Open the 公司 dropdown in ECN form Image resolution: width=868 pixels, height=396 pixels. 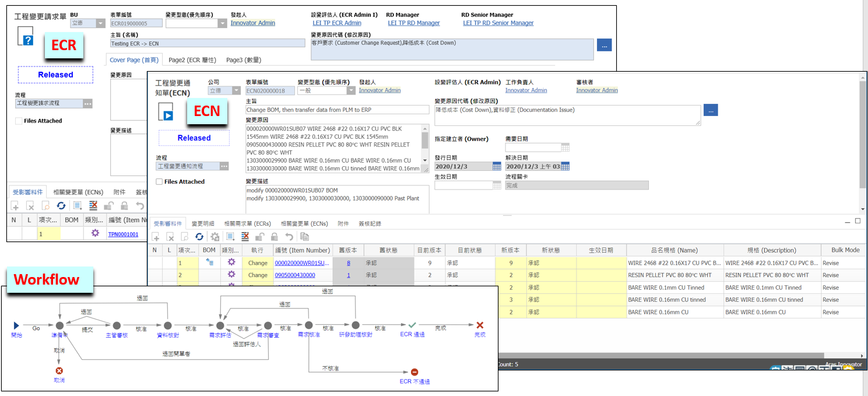[x=236, y=90]
